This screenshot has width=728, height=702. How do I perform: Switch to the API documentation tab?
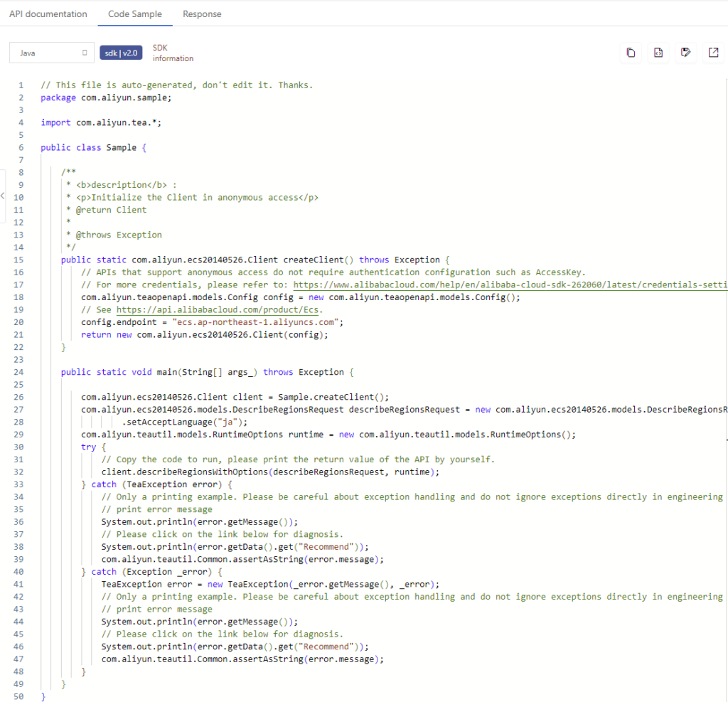48,14
